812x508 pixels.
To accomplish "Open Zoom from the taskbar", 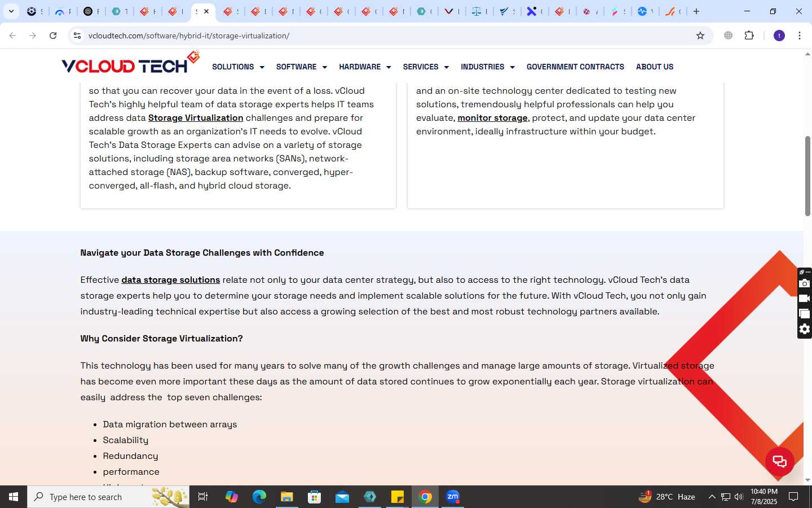I will (x=453, y=497).
